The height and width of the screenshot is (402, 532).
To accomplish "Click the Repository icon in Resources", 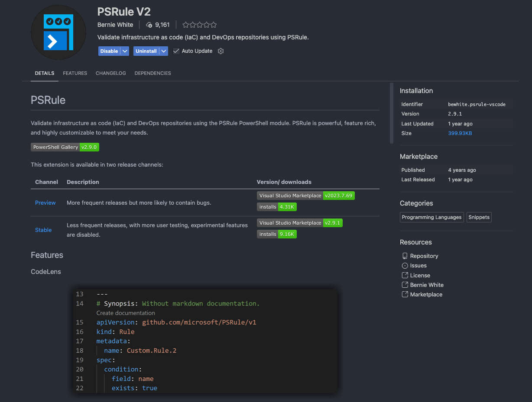I will (x=405, y=256).
